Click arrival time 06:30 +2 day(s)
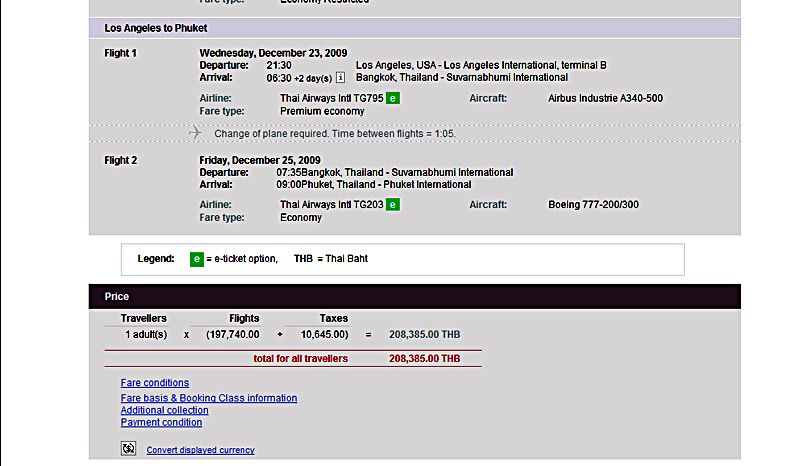 coord(299,78)
